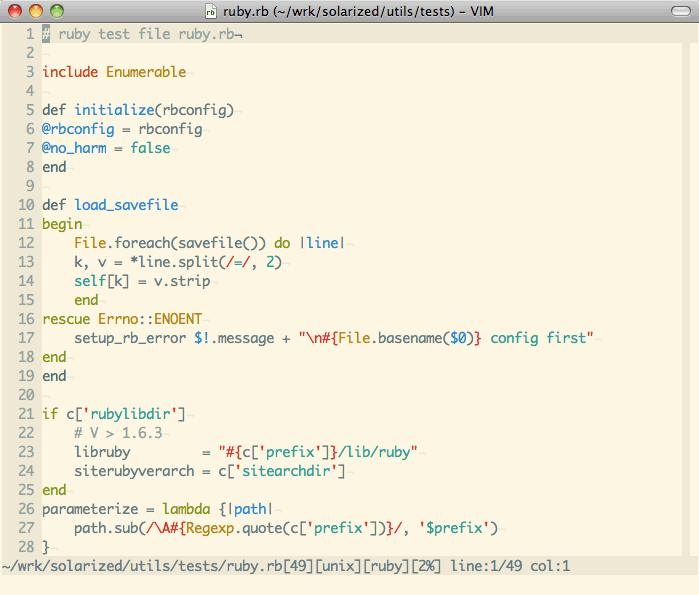
Task: Click line number 10 in the gutter
Action: 27,205
